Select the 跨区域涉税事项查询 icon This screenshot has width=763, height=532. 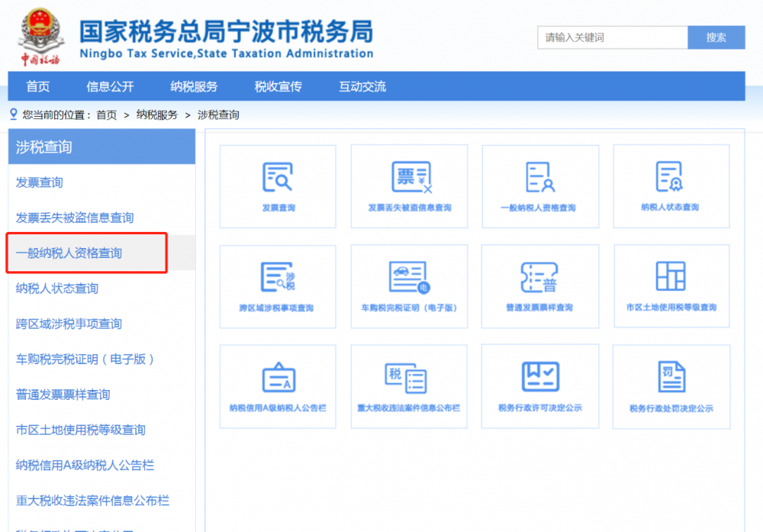pyautogui.click(x=278, y=286)
